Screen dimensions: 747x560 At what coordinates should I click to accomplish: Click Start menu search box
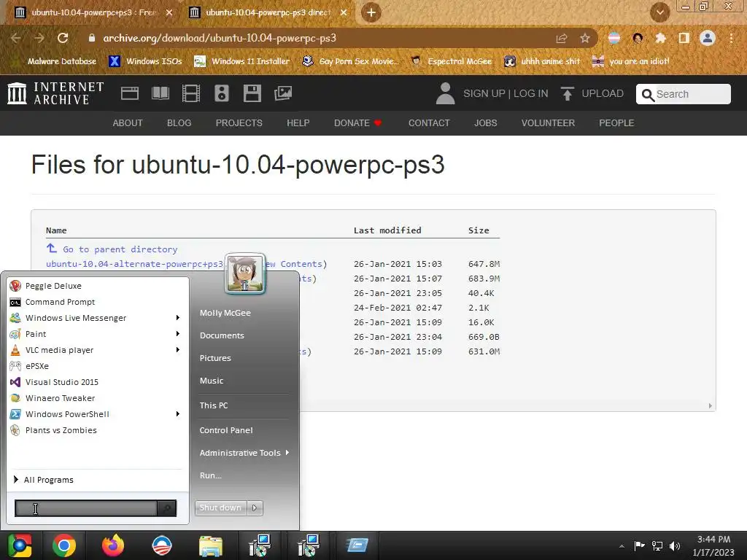86,508
